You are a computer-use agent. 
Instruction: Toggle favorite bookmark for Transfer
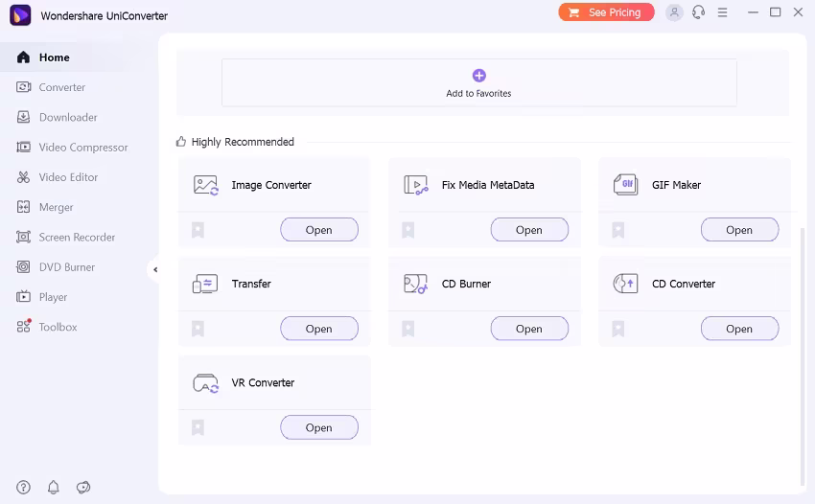point(198,329)
